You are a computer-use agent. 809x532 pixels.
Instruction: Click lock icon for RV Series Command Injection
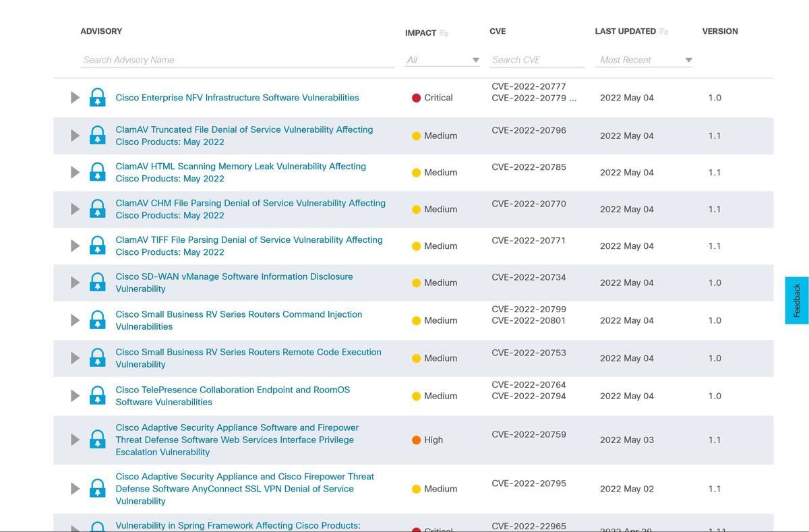98,320
